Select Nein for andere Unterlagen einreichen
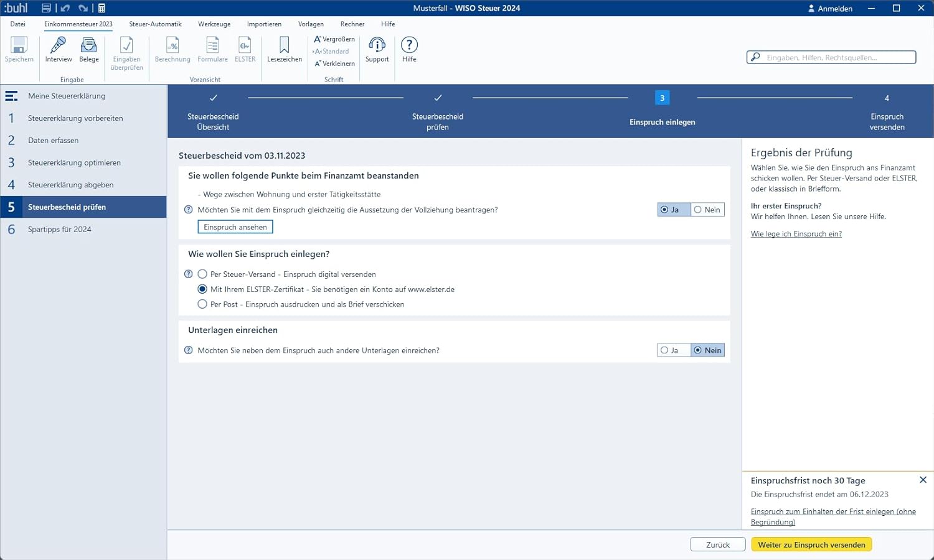The height and width of the screenshot is (560, 934). [707, 350]
